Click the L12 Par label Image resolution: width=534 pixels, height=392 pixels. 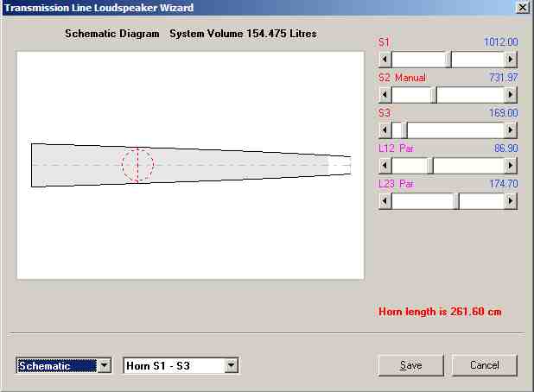[x=396, y=149]
